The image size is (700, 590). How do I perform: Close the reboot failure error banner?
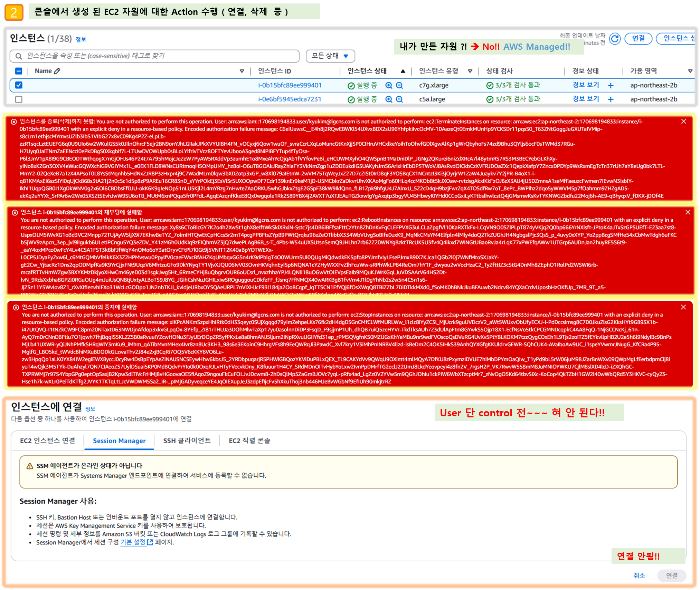pyautogui.click(x=688, y=212)
